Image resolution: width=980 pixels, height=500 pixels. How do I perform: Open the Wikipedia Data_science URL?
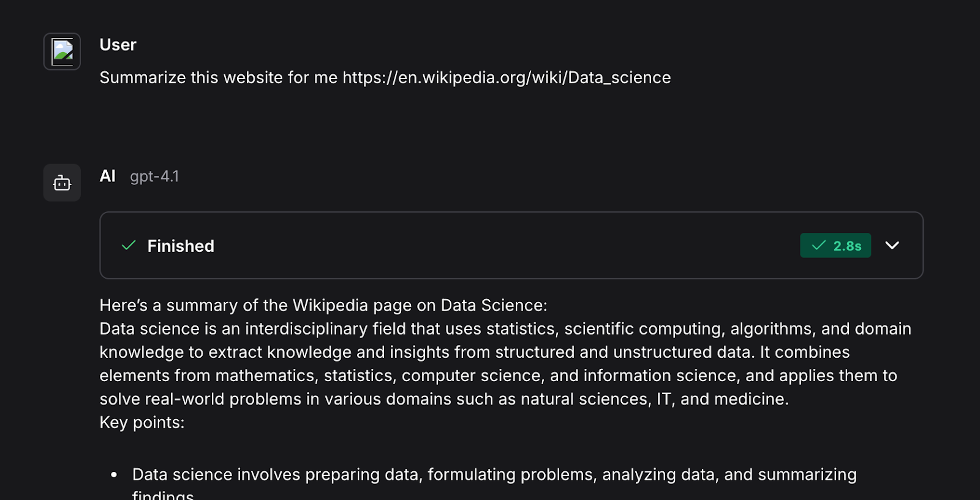(507, 78)
